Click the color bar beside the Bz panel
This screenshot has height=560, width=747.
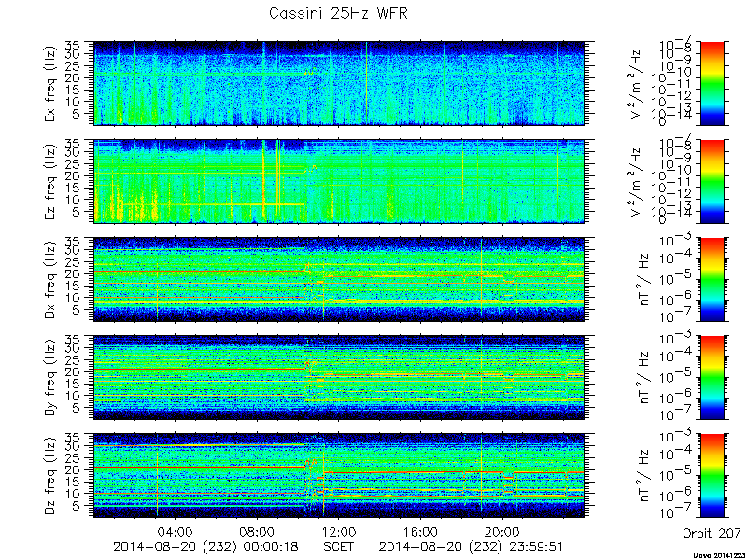[712, 476]
